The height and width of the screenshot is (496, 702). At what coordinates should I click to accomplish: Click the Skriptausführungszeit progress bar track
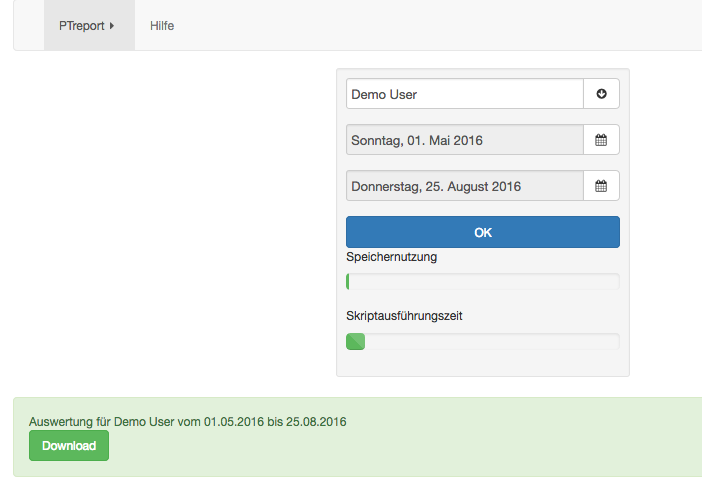483,342
